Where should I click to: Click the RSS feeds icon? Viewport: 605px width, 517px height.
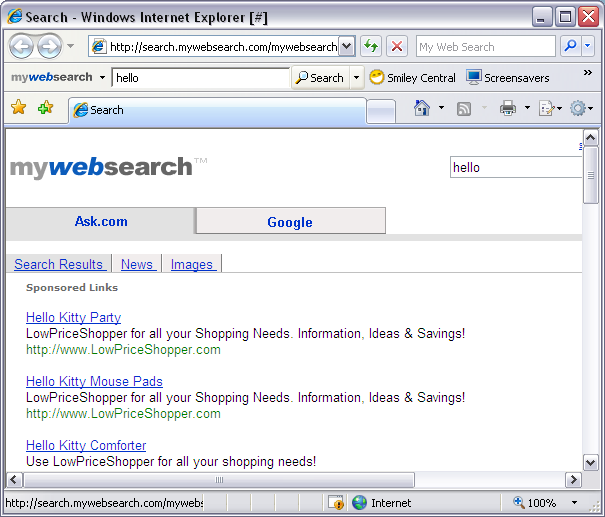coord(464,109)
